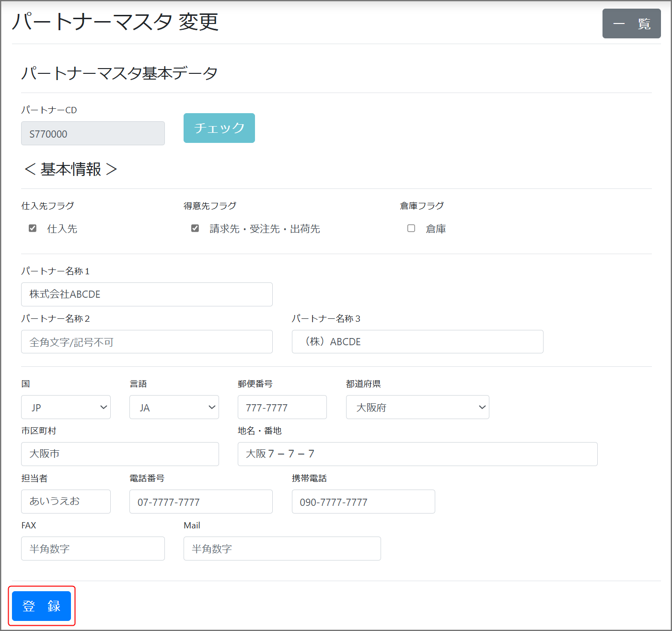Screen dimensions: 672x631
Task: Focus the 市区町村 city field
Action: tap(120, 454)
